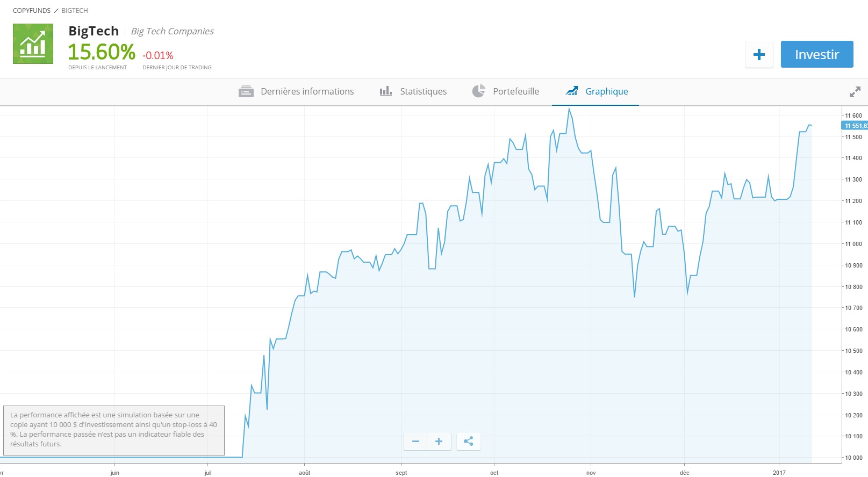Zoom in the chart with plus button

(x=439, y=442)
